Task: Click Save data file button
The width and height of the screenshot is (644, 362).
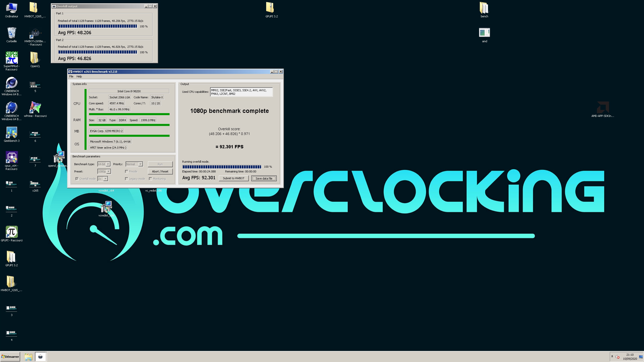Action: click(264, 178)
